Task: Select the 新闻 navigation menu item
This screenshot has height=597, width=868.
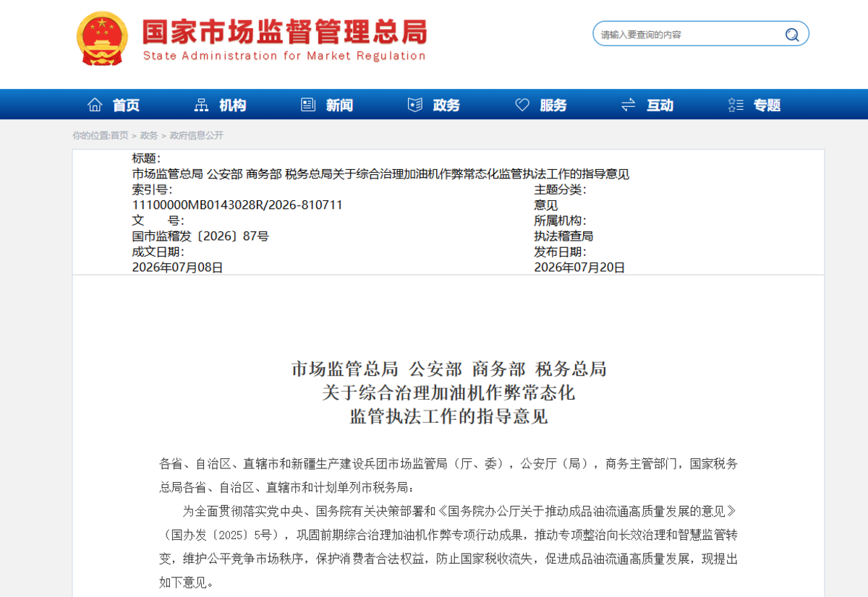Action: click(339, 106)
